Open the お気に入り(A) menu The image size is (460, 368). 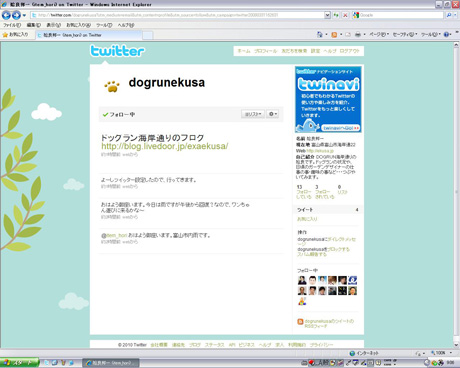78,25
